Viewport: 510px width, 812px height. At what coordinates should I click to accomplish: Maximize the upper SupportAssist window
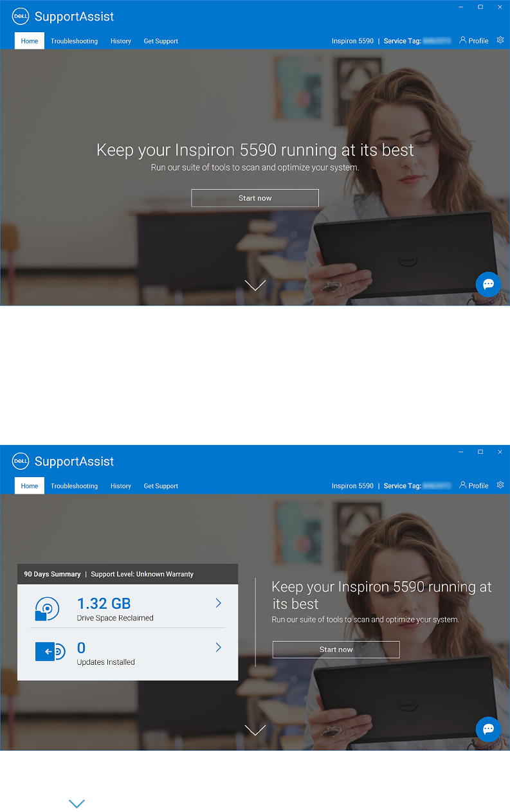coord(480,6)
